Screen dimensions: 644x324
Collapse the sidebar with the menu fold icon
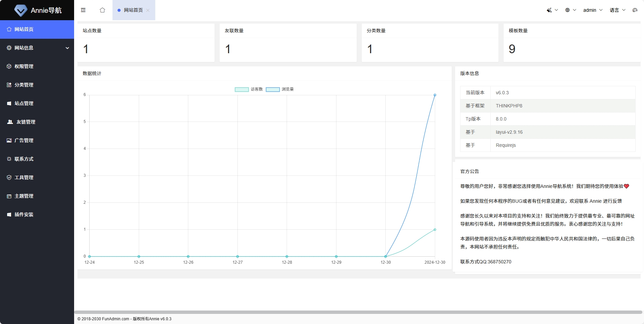tap(83, 10)
